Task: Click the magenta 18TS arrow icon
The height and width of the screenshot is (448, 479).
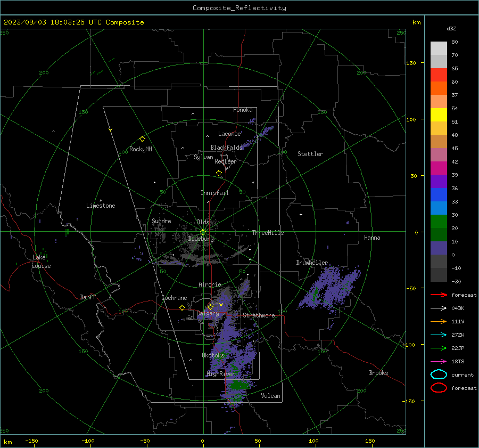Action: click(439, 362)
